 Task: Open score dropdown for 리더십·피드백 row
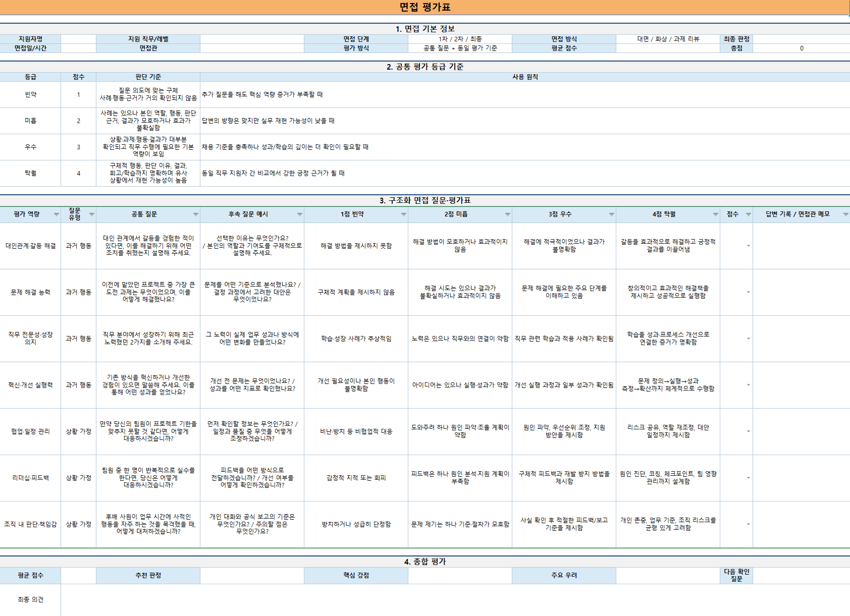[x=748, y=478]
